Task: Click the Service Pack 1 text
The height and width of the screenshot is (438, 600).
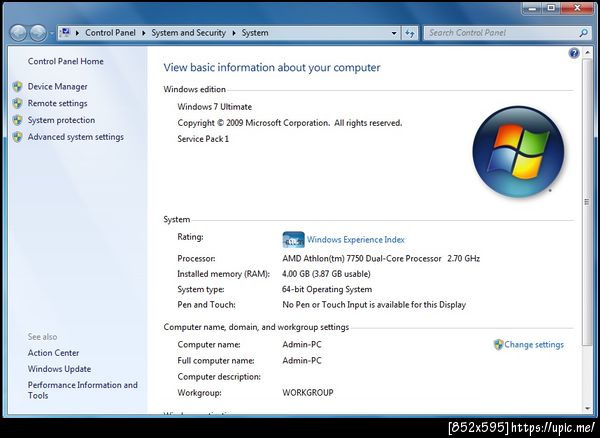Action: pyautogui.click(x=203, y=139)
